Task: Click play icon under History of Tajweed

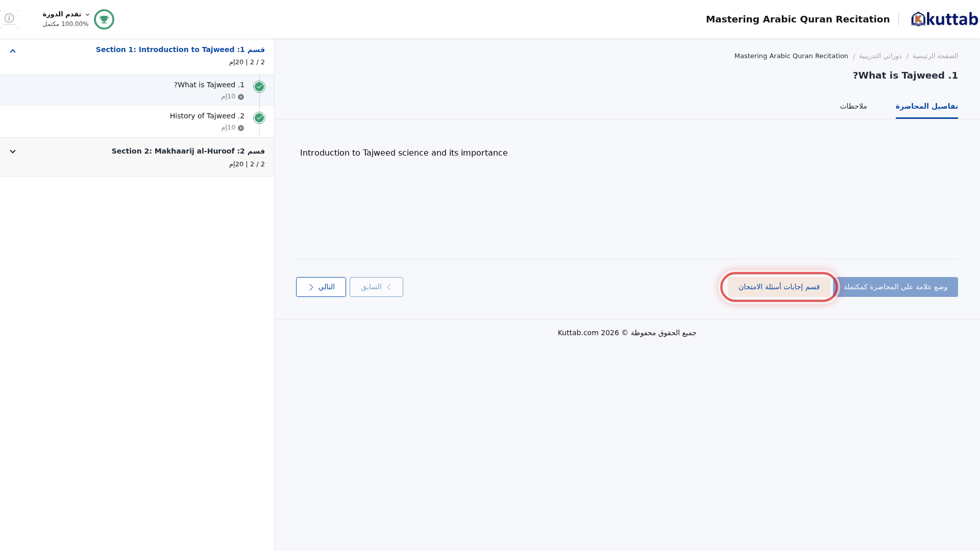Action: (x=241, y=128)
